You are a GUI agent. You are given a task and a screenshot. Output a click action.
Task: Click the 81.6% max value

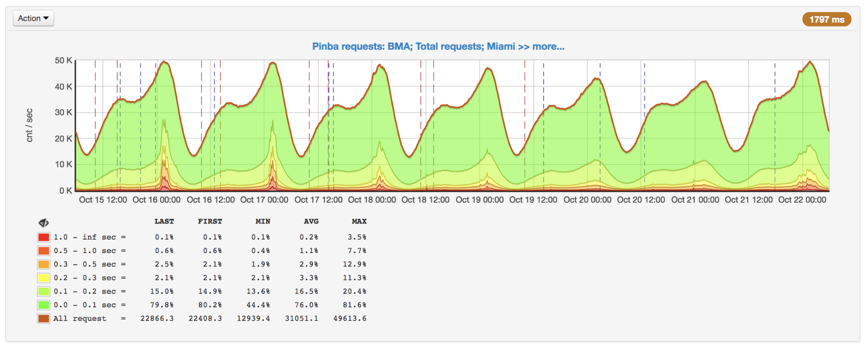(355, 305)
